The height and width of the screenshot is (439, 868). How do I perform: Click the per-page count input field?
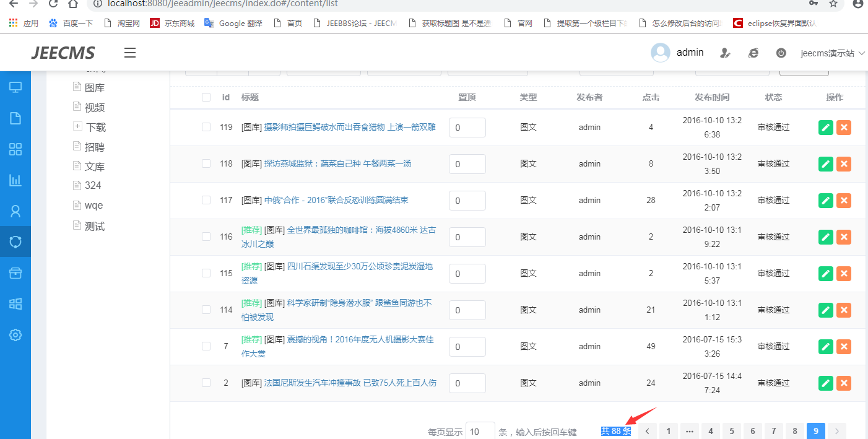pyautogui.click(x=480, y=431)
